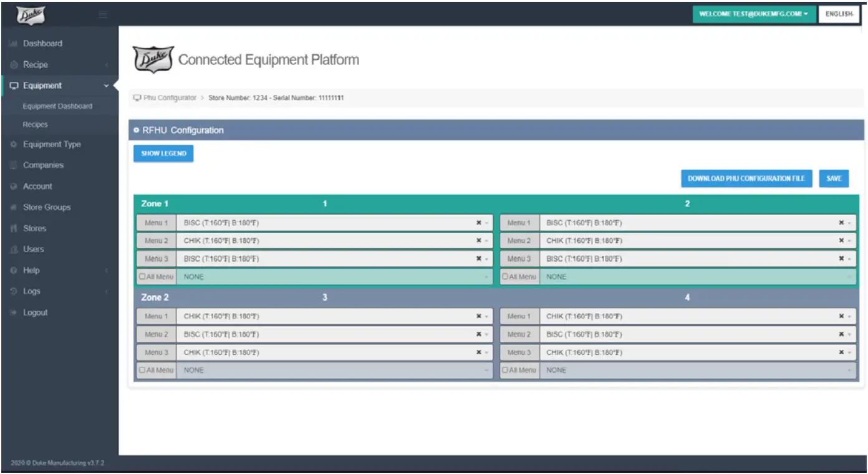This screenshot has width=868, height=474.
Task: Open the English language dropdown
Action: click(x=839, y=14)
